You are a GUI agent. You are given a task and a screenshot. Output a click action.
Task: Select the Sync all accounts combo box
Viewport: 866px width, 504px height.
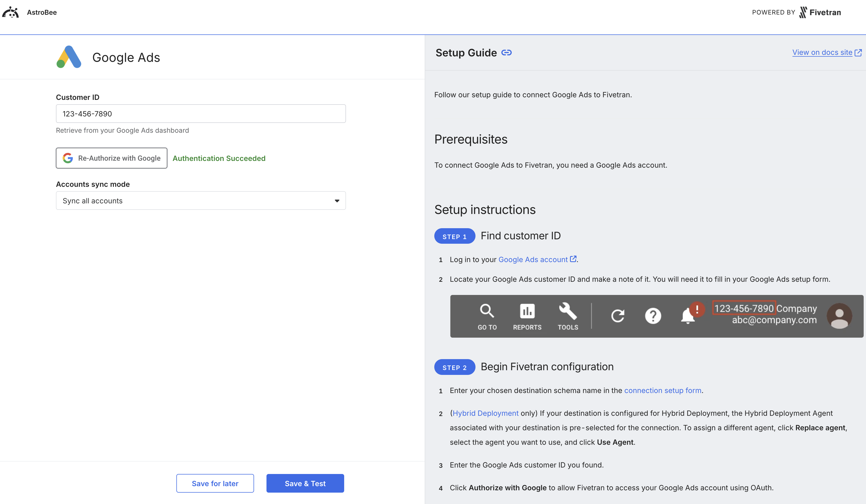click(x=201, y=201)
